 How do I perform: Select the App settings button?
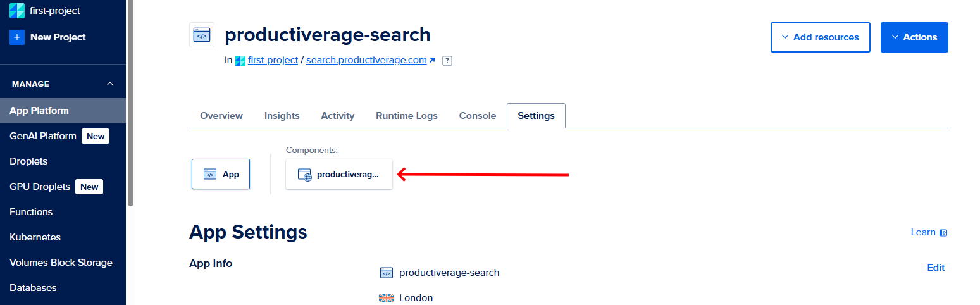coord(221,174)
